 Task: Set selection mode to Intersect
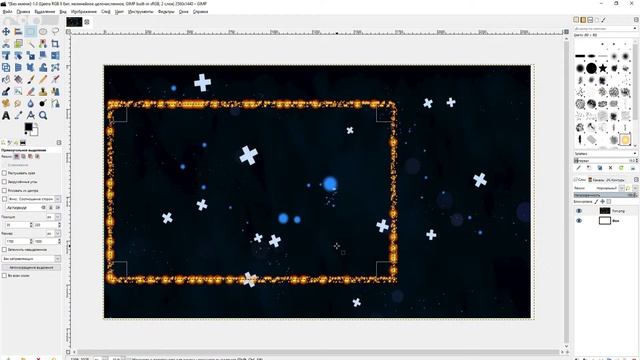[37, 156]
